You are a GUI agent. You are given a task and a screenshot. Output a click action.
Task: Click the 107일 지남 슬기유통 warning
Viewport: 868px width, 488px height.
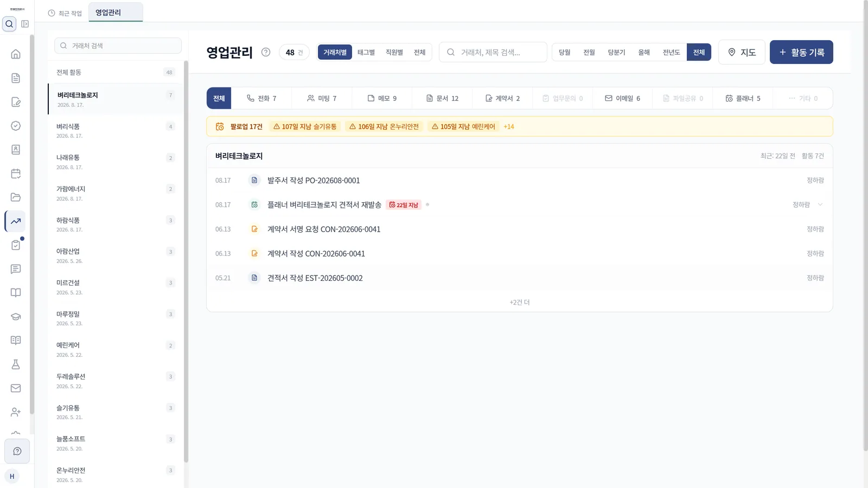point(305,126)
